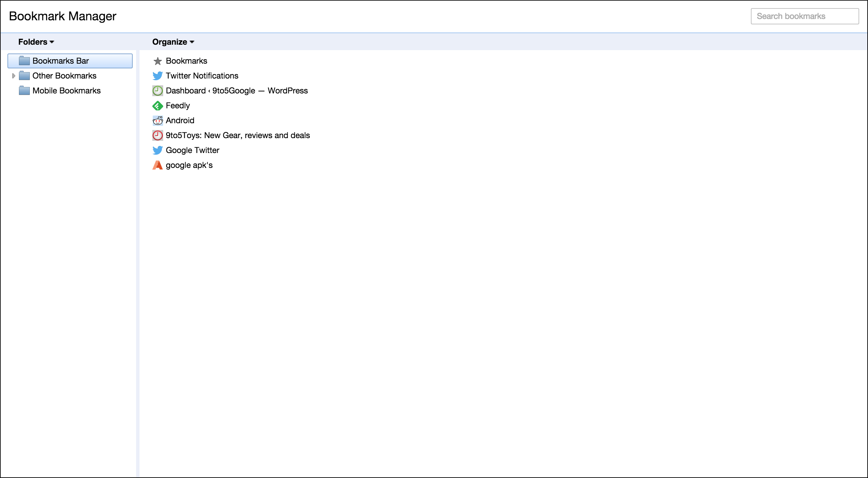Click the Dashboard 9to5Google WordPress bookmark title
This screenshot has height=478, width=868.
tap(237, 91)
